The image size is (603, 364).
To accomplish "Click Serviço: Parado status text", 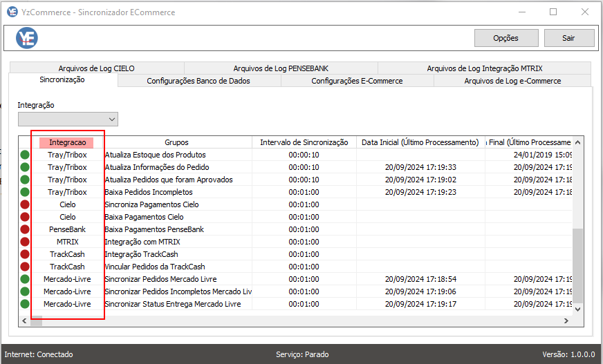I will coord(302,354).
